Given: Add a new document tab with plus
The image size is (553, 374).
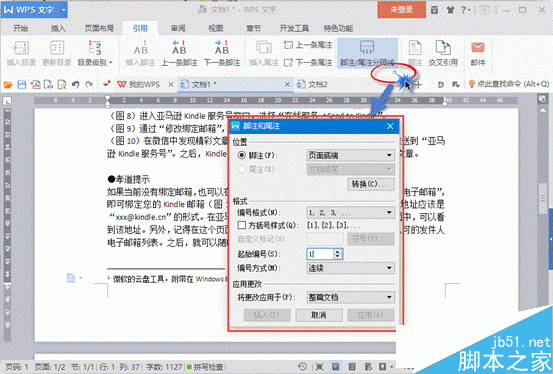Looking at the screenshot, I should [418, 85].
